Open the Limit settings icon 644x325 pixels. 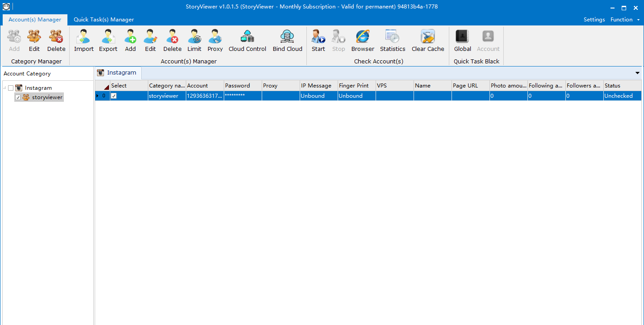click(194, 41)
